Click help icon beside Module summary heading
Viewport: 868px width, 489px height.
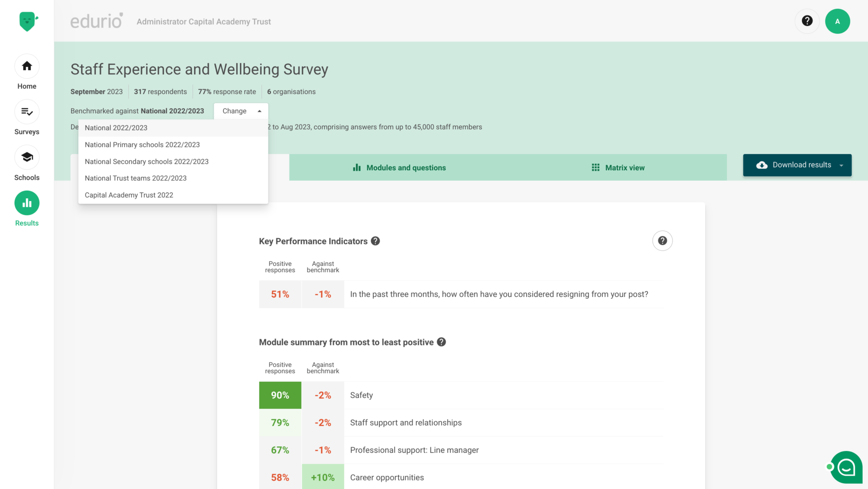point(441,342)
